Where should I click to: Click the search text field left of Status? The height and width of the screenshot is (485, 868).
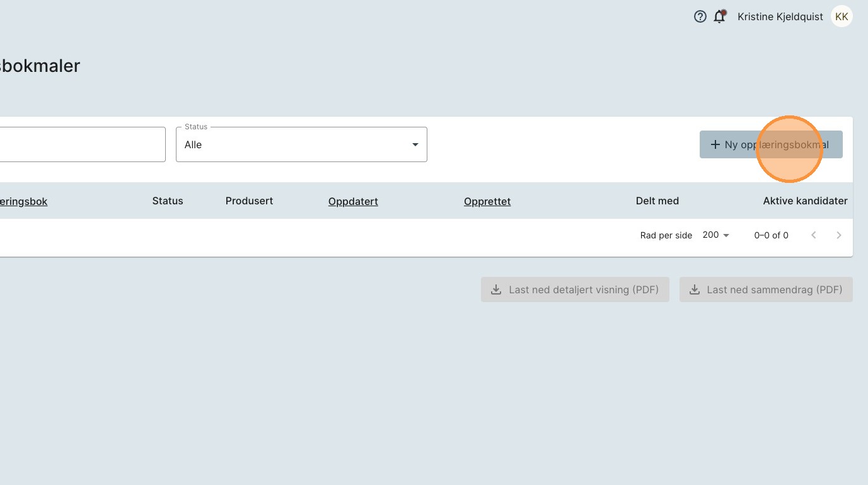82,144
